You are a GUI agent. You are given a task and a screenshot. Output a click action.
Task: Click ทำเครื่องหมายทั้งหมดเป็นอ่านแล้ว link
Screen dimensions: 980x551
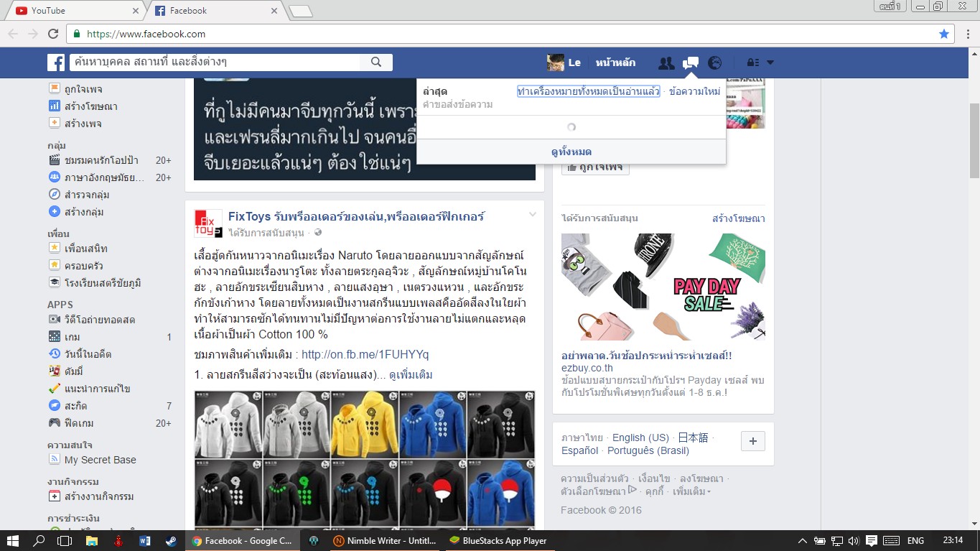(588, 91)
